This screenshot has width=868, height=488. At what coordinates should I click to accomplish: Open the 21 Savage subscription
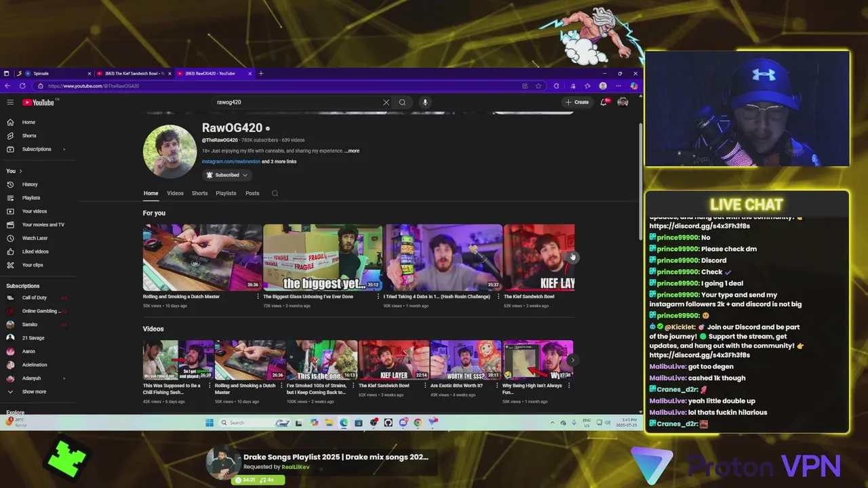(33, 338)
